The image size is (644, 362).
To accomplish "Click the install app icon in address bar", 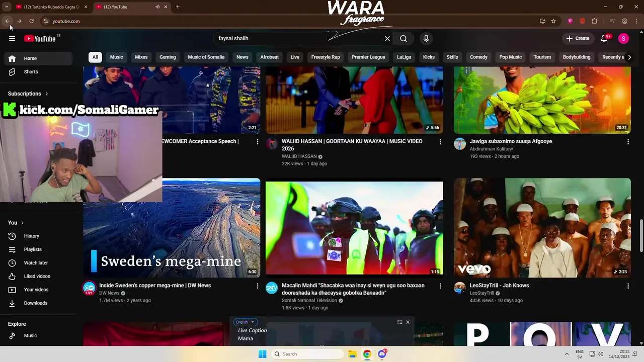I will pyautogui.click(x=542, y=21).
